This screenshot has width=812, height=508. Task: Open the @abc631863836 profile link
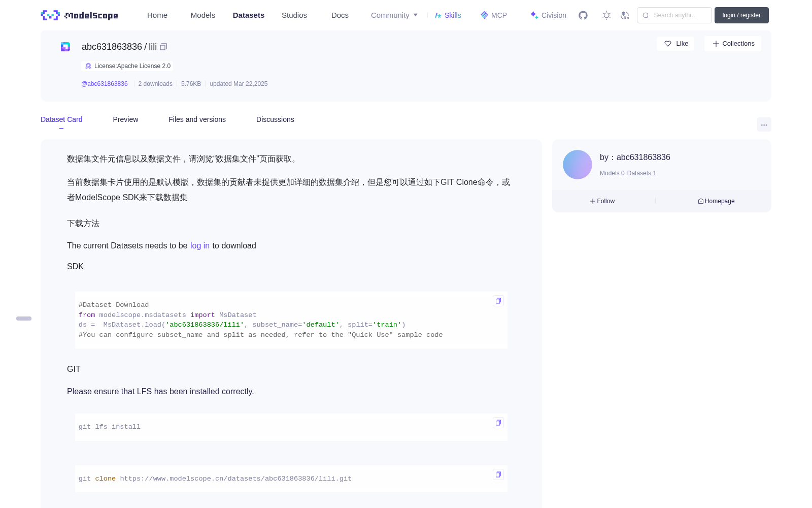click(105, 84)
